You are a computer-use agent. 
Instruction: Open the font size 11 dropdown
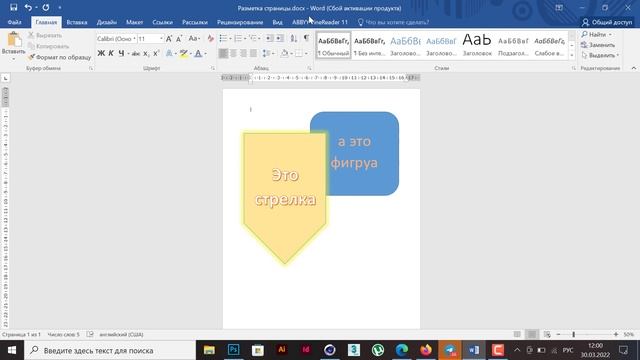[x=161, y=39]
